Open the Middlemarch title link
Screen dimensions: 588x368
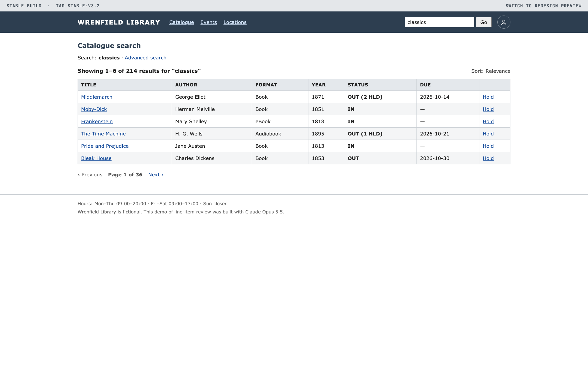pyautogui.click(x=97, y=97)
